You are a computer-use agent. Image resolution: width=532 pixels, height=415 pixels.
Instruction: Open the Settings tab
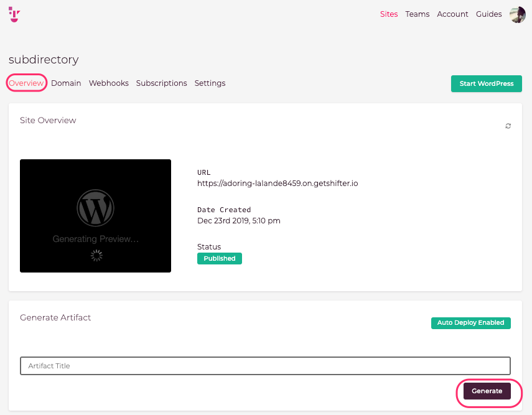point(210,83)
